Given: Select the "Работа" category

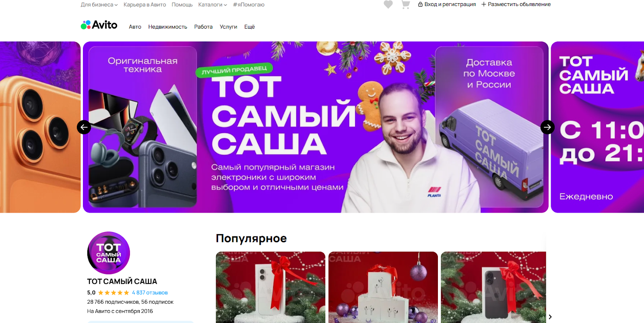Looking at the screenshot, I should [203, 27].
